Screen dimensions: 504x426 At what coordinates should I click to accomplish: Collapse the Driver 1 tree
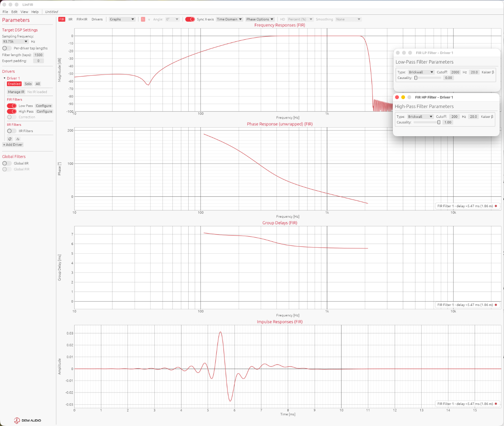(x=5, y=78)
